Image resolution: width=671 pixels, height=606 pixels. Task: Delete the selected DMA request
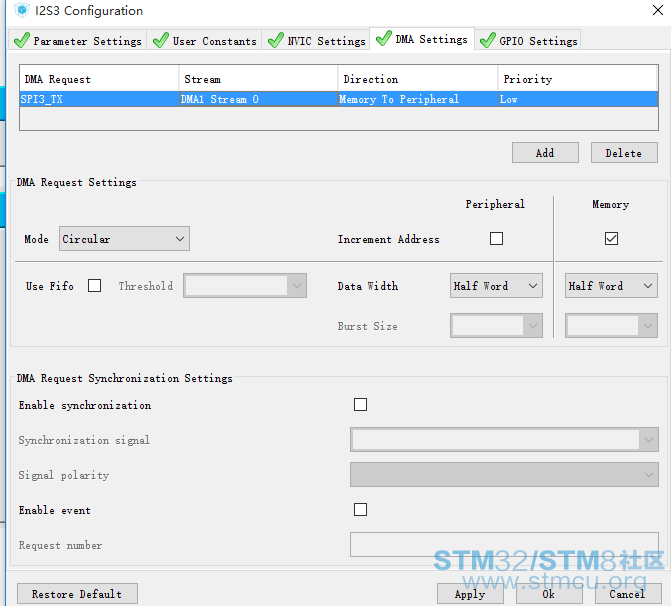624,153
